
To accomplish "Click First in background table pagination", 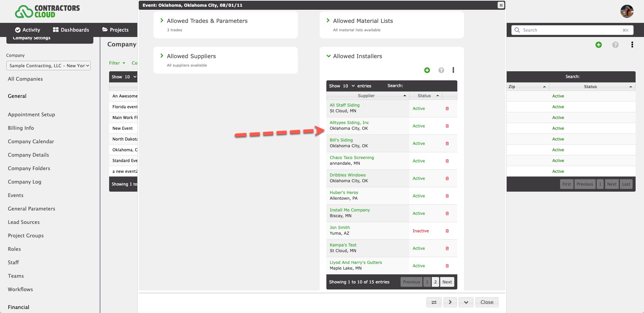I will (x=567, y=184).
